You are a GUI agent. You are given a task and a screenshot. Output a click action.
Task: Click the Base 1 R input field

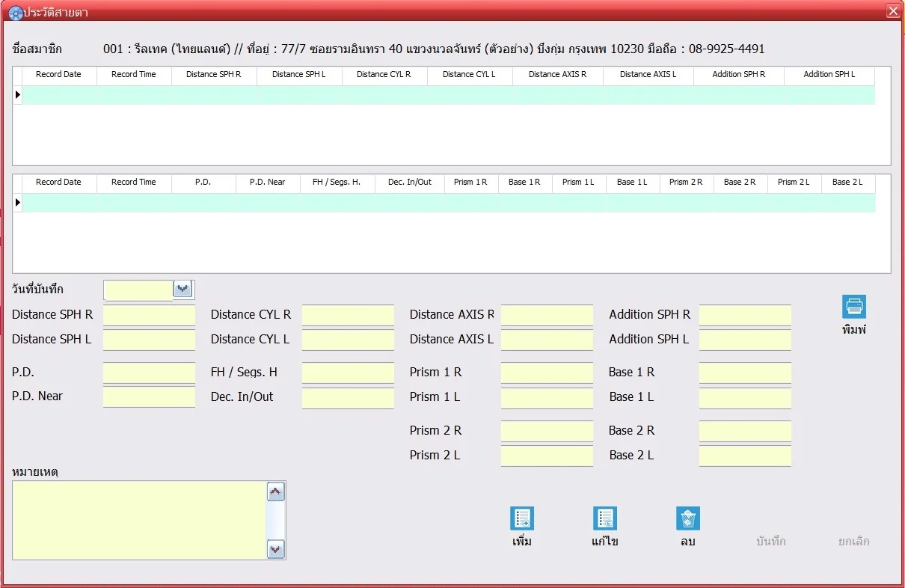745,373
